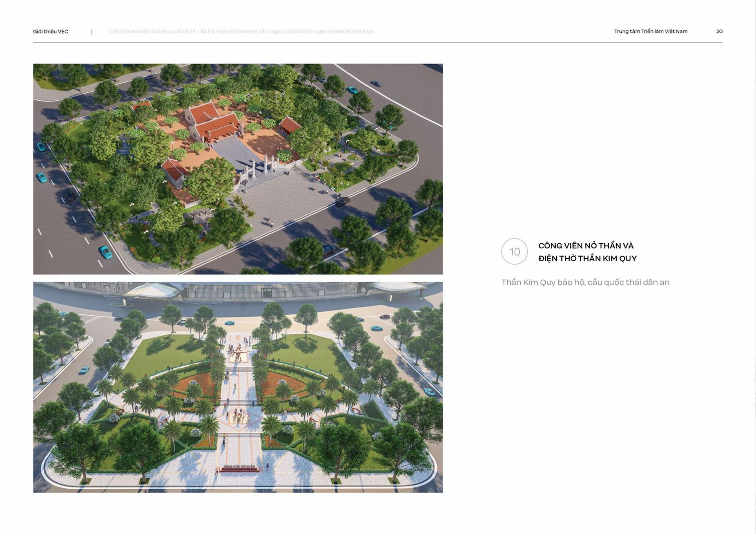
Task: Click the black car near temple forecourt
Action: [x=343, y=201]
